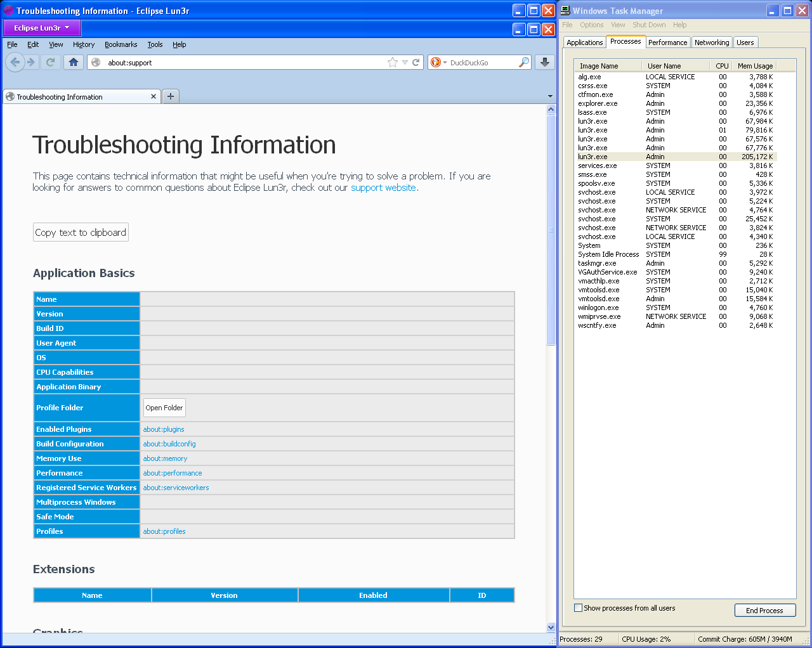Click the magnifier search icon

click(x=523, y=62)
